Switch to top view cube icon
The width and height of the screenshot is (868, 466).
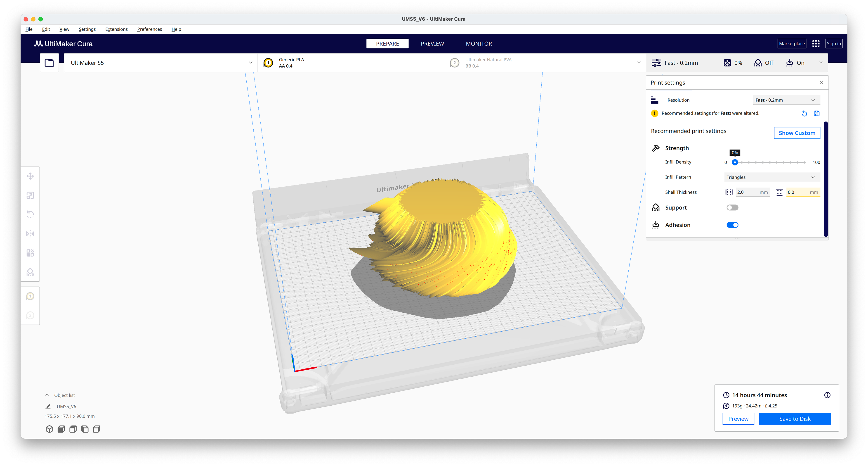tap(73, 429)
